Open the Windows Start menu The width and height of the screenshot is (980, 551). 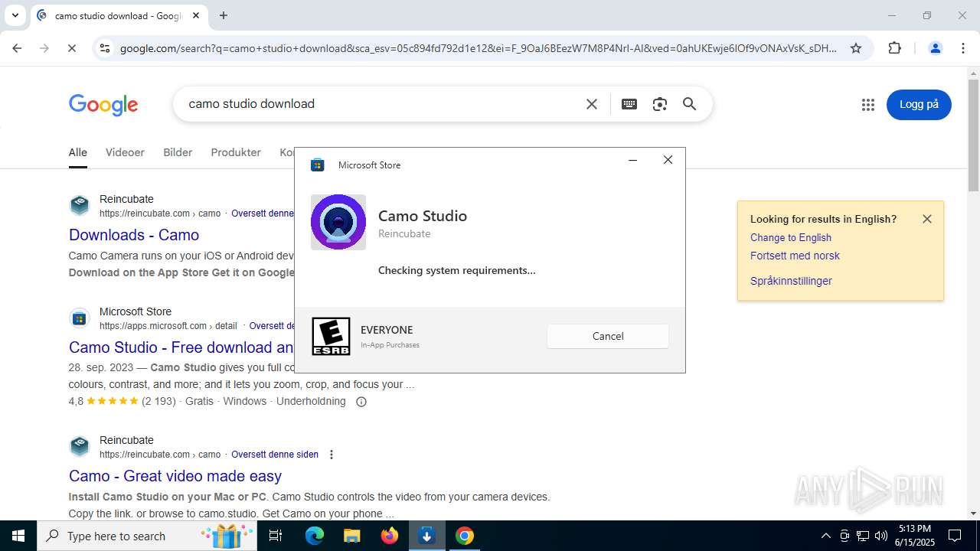coord(18,536)
